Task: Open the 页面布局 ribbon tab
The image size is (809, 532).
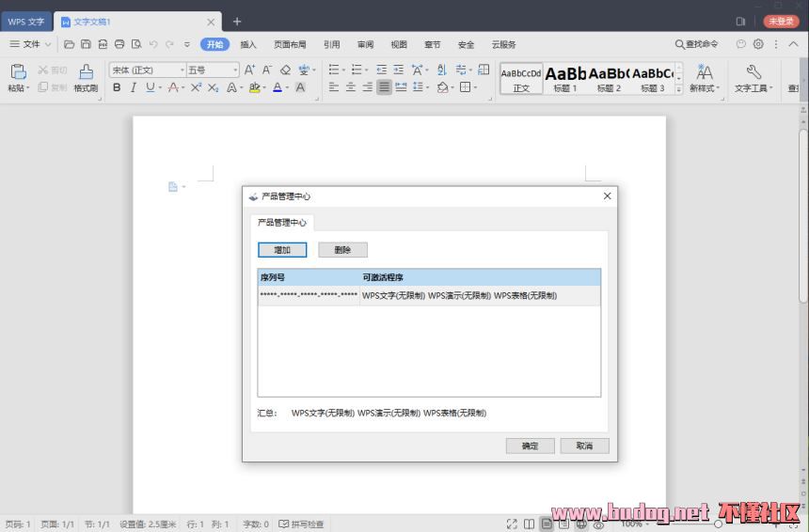Action: point(290,44)
